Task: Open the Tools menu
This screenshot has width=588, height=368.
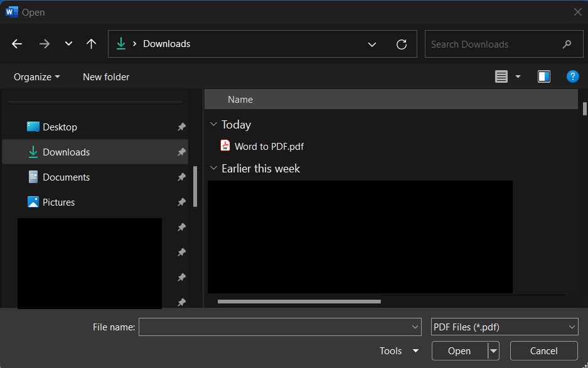Action: [398, 351]
